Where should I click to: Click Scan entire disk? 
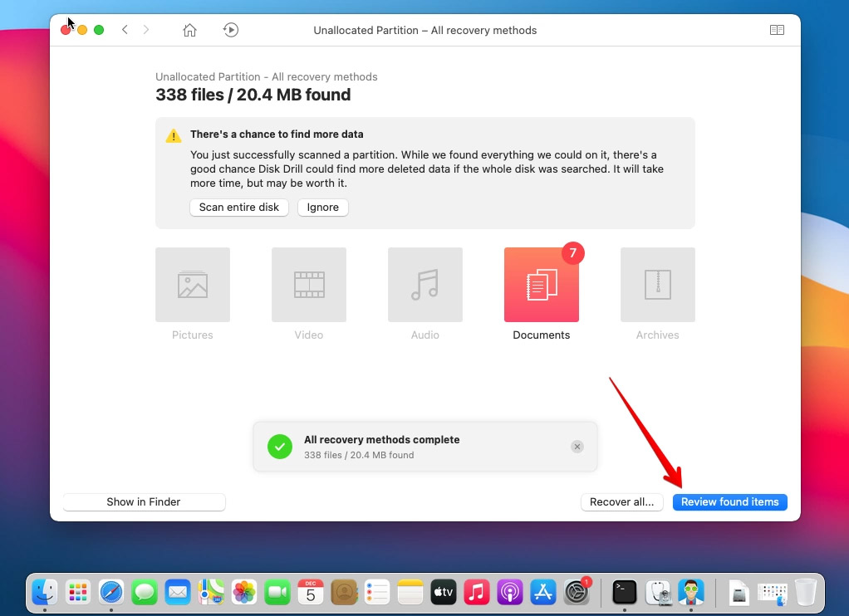(x=238, y=208)
